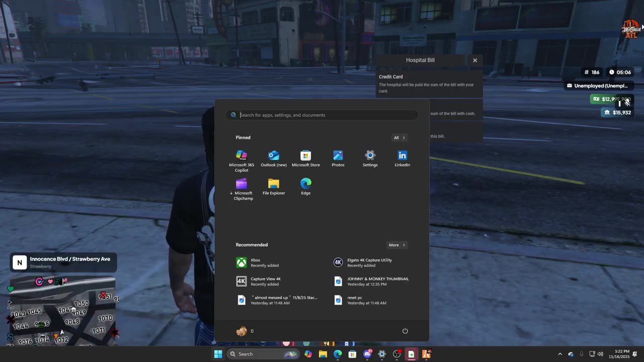The image size is (644, 362).
Task: Expand All apps list
Action: (399, 138)
